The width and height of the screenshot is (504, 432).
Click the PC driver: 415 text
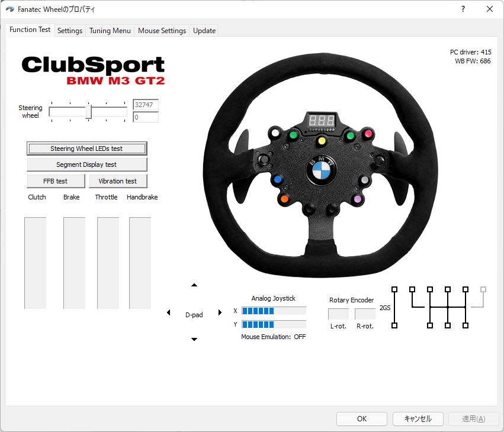(x=471, y=52)
